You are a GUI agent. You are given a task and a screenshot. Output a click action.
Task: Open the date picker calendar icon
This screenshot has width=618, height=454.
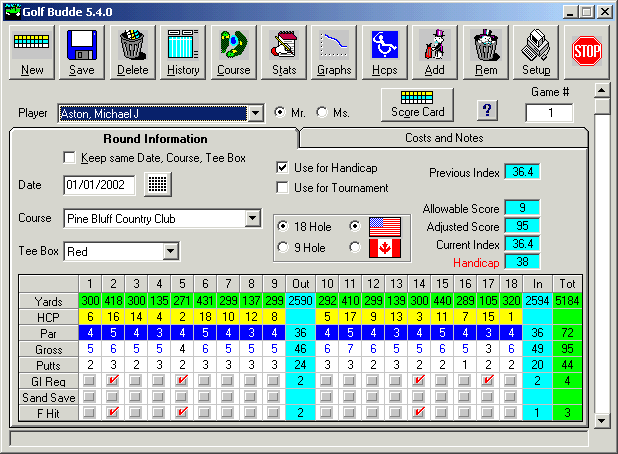158,184
